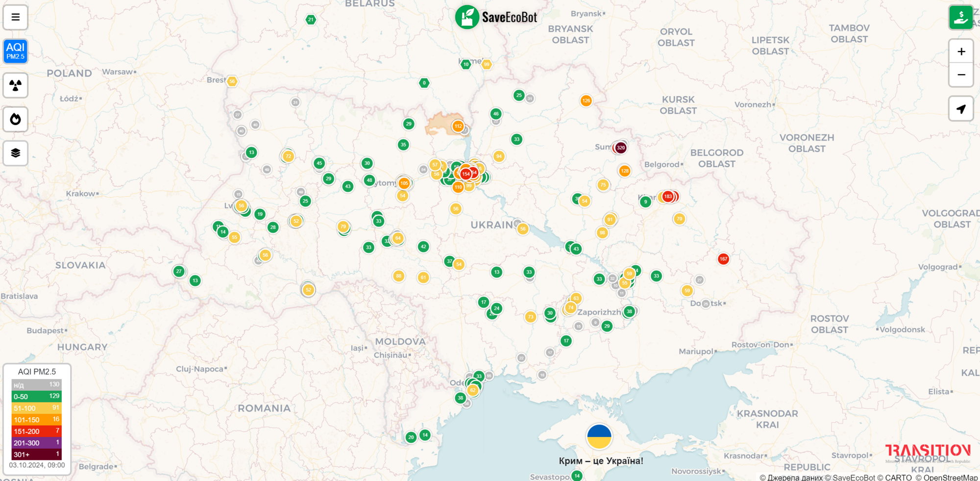Screen dimensions: 980x481
Task: Select the green 35 station marker
Action: point(403,145)
